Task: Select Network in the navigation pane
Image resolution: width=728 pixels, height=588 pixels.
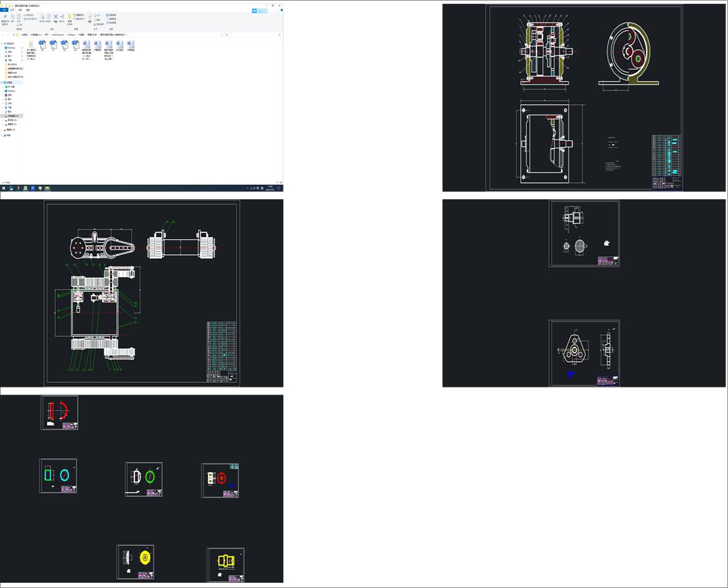Action: (7, 136)
